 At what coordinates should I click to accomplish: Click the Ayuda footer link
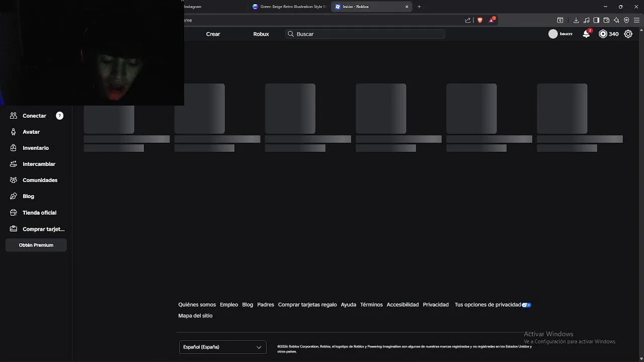[x=349, y=305]
